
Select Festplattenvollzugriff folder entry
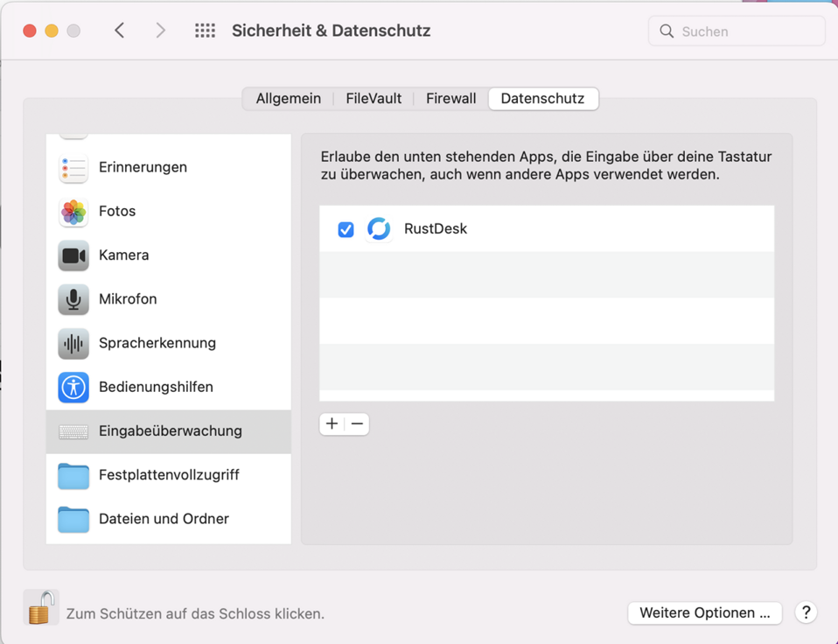(168, 475)
